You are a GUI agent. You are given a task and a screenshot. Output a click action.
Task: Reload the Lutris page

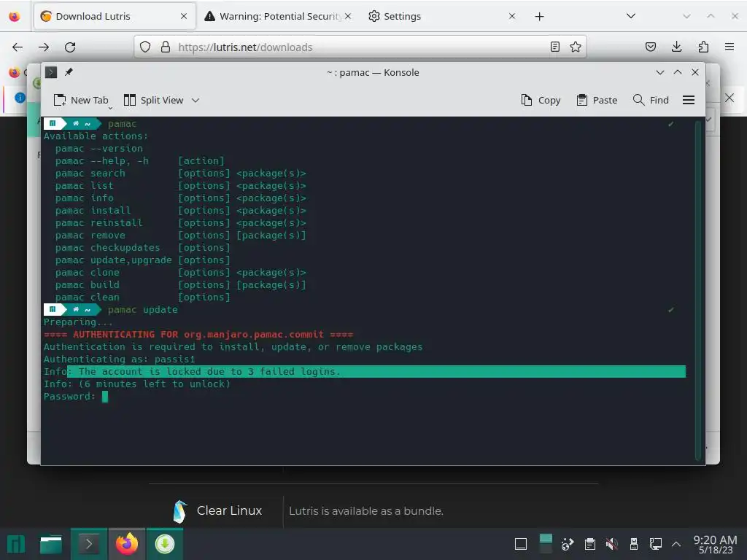pos(70,47)
